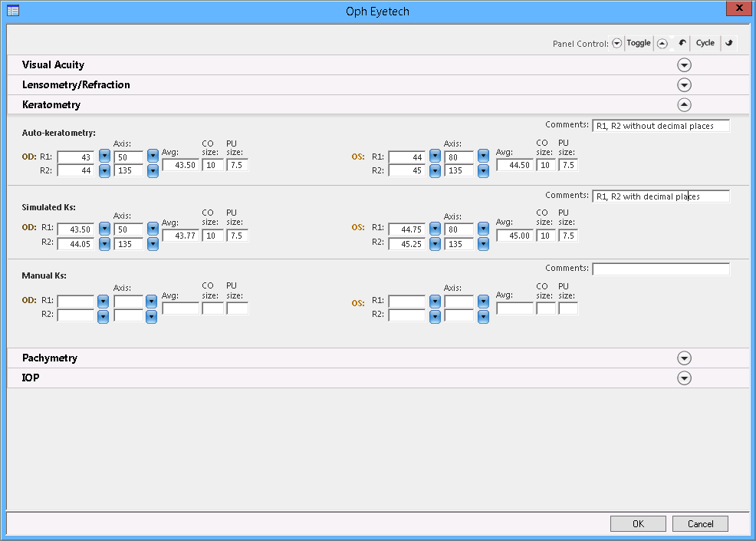Open Auto-keratometry OS R1 axis dropdown
This screenshot has height=541, width=756.
483,156
